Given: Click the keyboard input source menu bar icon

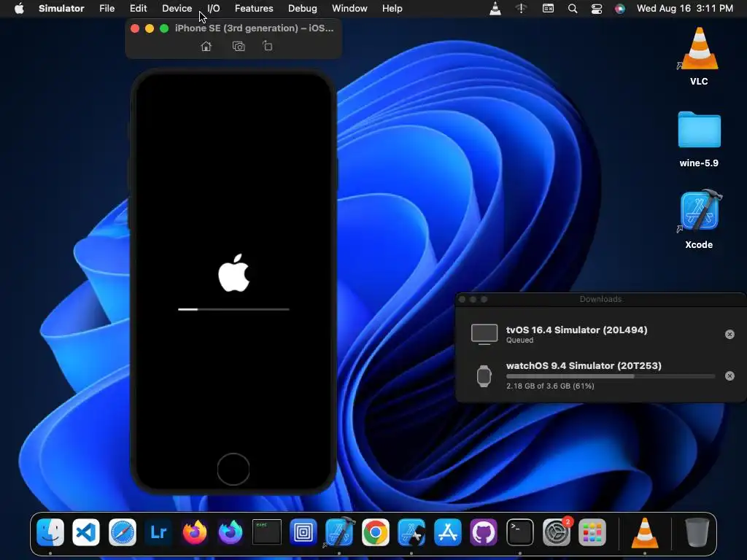Looking at the screenshot, I should point(549,9).
